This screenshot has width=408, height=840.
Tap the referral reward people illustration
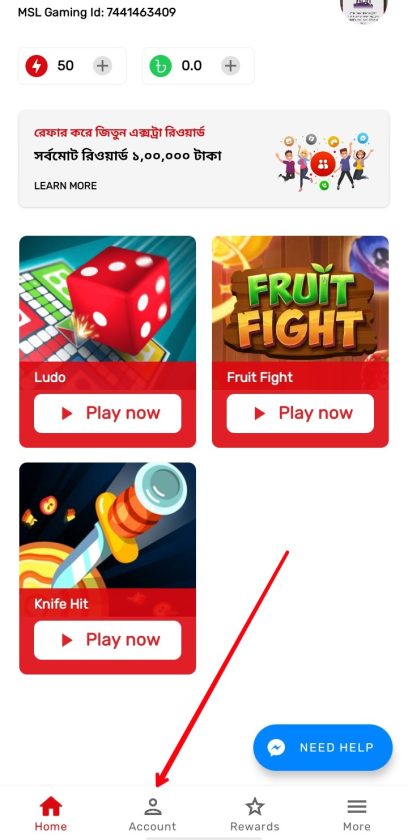click(x=324, y=162)
